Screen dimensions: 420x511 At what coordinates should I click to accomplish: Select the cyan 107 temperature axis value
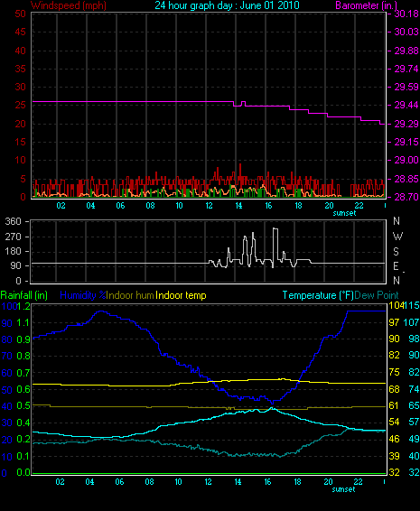pos(412,322)
